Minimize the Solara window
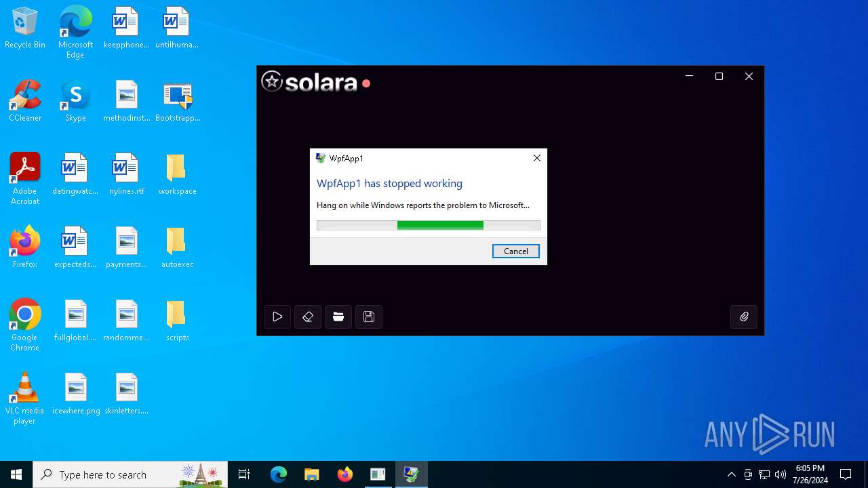 coord(689,77)
